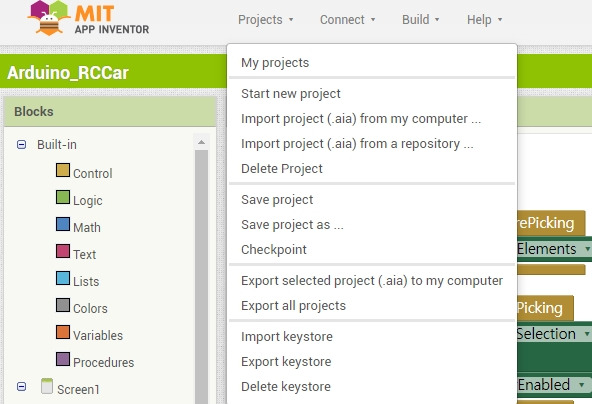Image resolution: width=592 pixels, height=404 pixels.
Task: Collapse the Screen1 tree node
Action: tap(22, 387)
